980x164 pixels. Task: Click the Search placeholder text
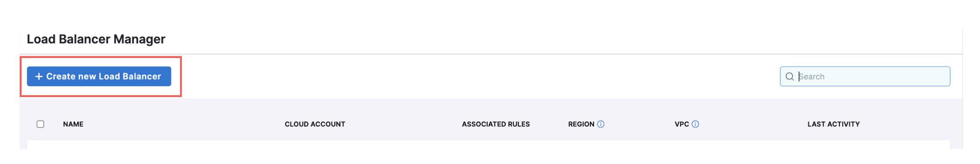pyautogui.click(x=812, y=76)
